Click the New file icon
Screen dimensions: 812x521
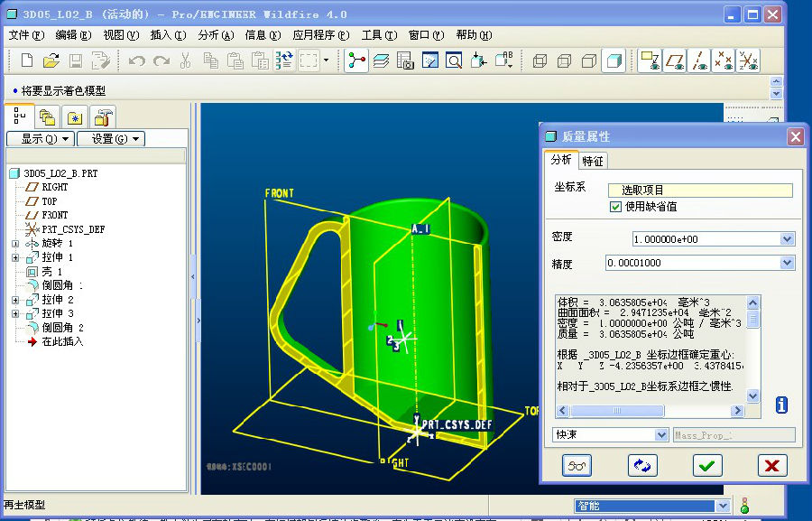(x=27, y=60)
